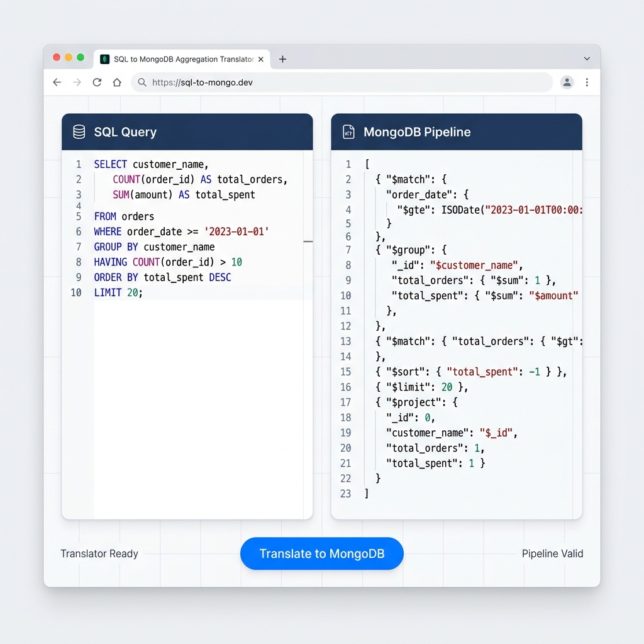
Task: Click the browser forward arrow
Action: [77, 82]
